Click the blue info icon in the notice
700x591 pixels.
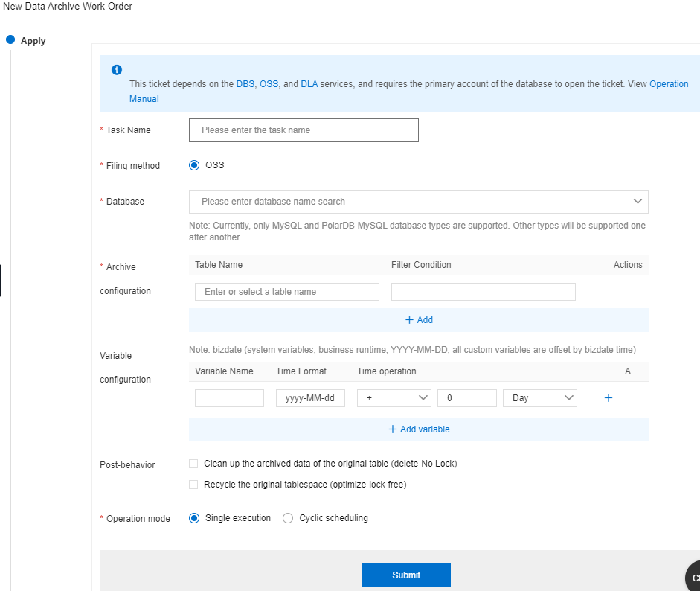tap(117, 70)
